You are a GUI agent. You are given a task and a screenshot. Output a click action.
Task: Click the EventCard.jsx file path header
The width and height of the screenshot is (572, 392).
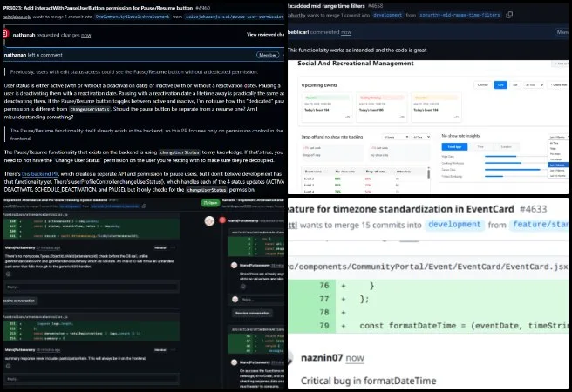click(428, 267)
